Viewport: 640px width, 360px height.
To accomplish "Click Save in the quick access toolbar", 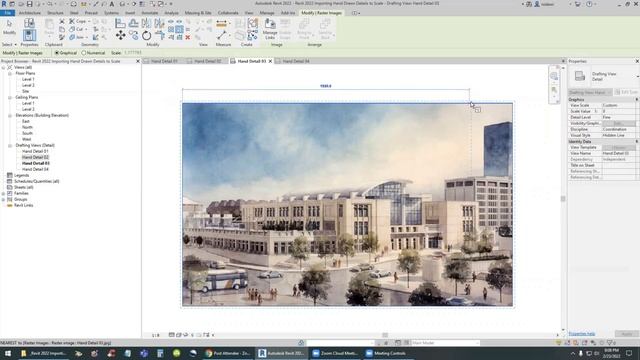I will coord(29,4).
